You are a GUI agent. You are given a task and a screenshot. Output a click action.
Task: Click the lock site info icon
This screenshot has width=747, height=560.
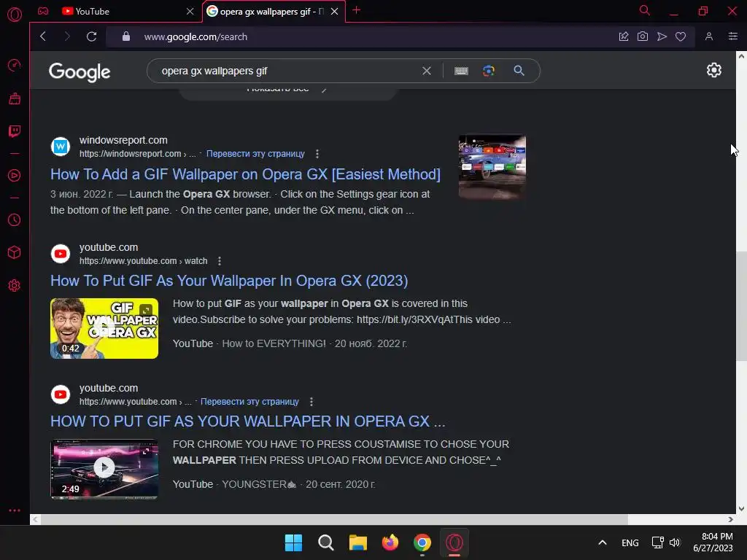(125, 36)
